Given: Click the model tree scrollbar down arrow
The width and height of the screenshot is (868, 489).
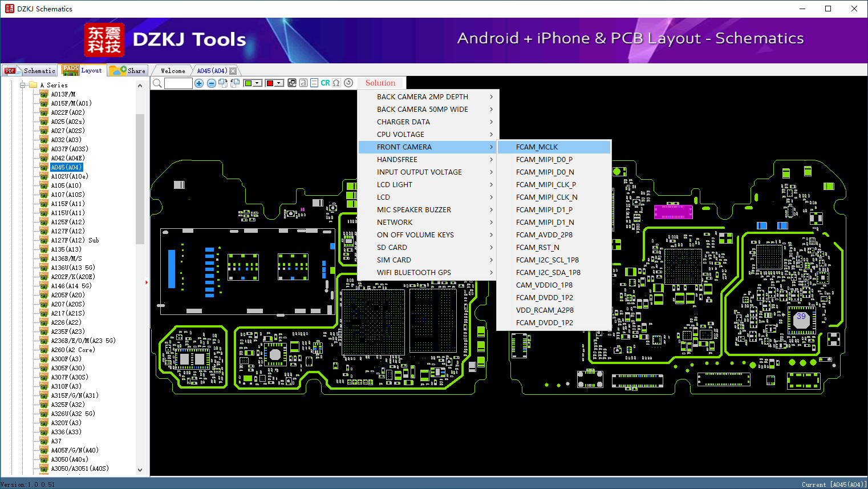Looking at the screenshot, I should coord(140,470).
